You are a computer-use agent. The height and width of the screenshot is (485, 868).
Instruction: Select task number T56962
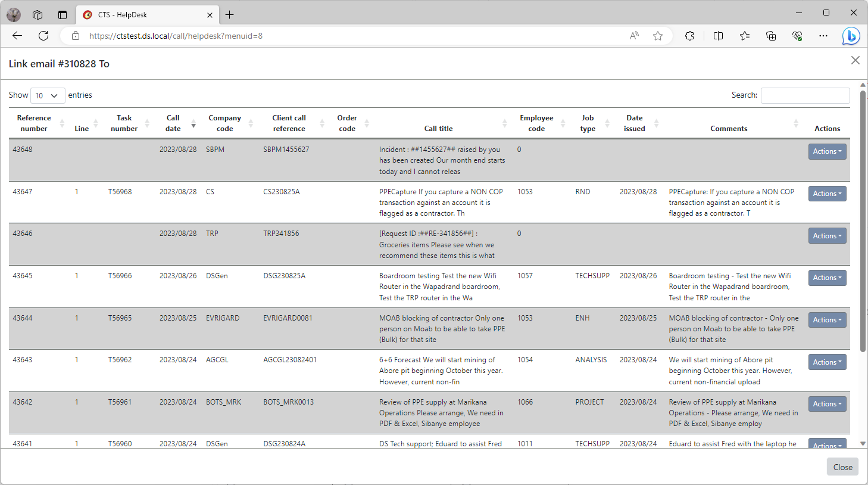(120, 360)
